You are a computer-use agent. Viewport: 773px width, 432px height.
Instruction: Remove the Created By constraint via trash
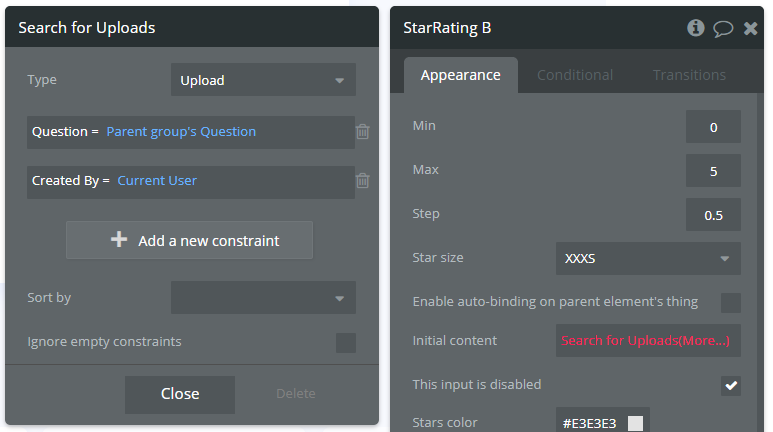pyautogui.click(x=363, y=181)
